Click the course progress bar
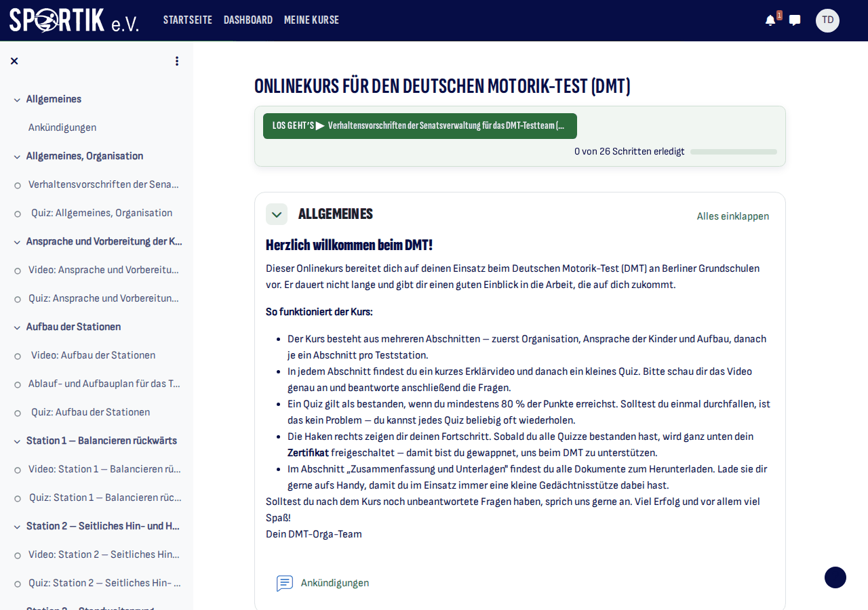The width and height of the screenshot is (868, 610). coord(734,152)
